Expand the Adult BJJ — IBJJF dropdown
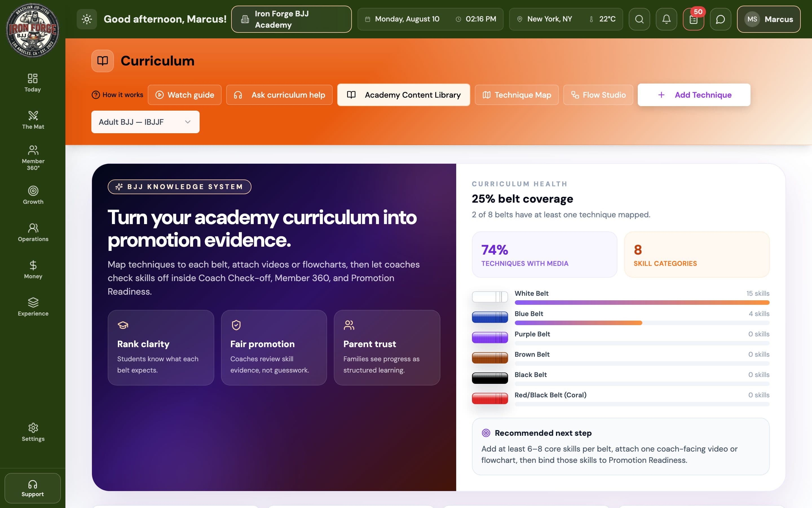Viewport: 812px width, 508px height. (145, 122)
